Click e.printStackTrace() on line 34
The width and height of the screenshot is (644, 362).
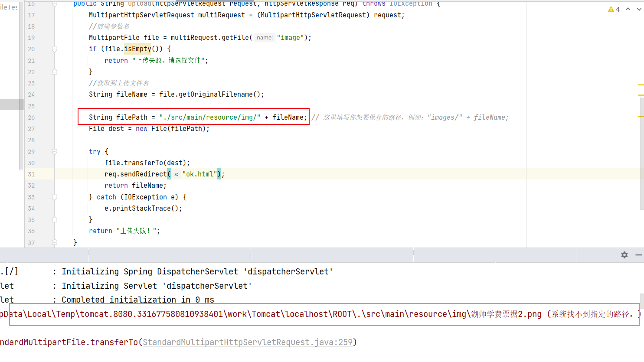pyautogui.click(x=143, y=208)
